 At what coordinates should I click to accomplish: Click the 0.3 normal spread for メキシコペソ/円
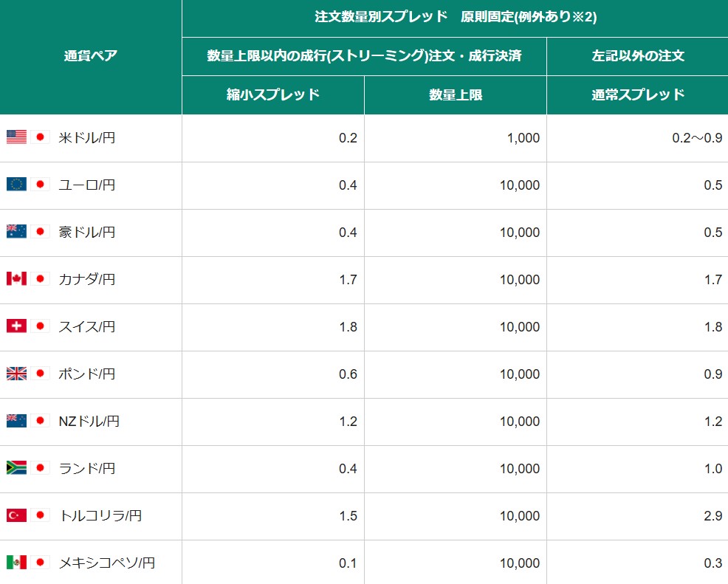pyautogui.click(x=713, y=563)
